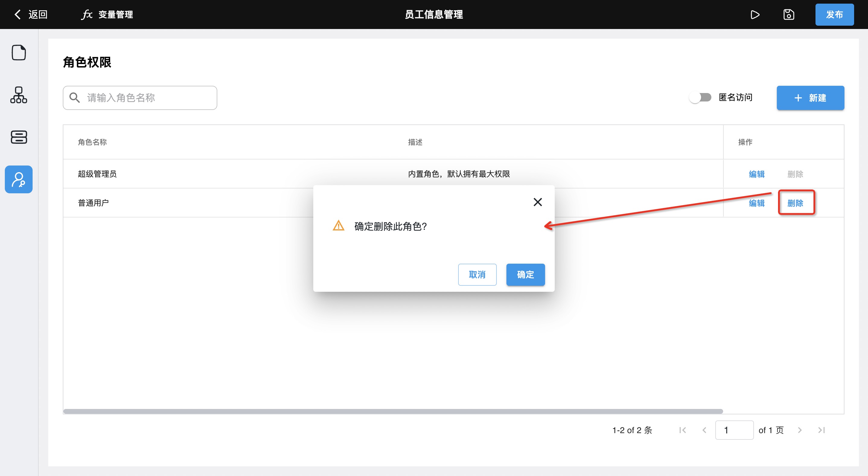Save the app with the disk icon
This screenshot has width=868, height=476.
tap(789, 14)
